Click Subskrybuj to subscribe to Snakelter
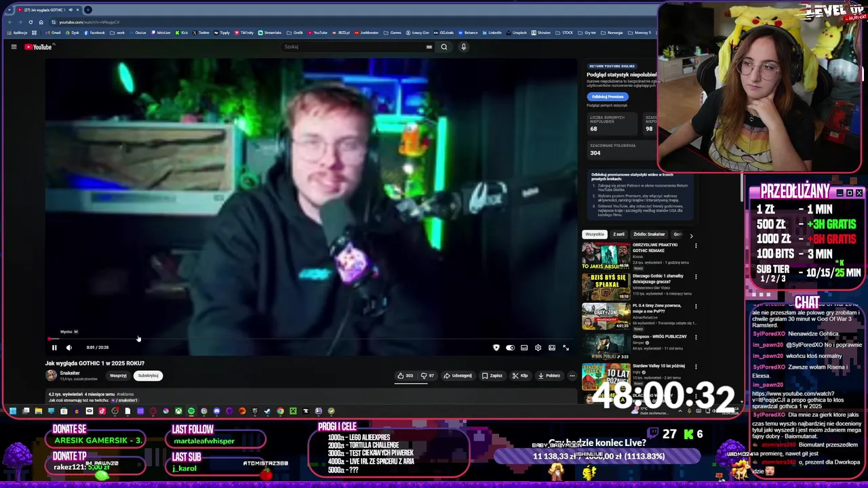The image size is (868, 488). pyautogui.click(x=148, y=375)
